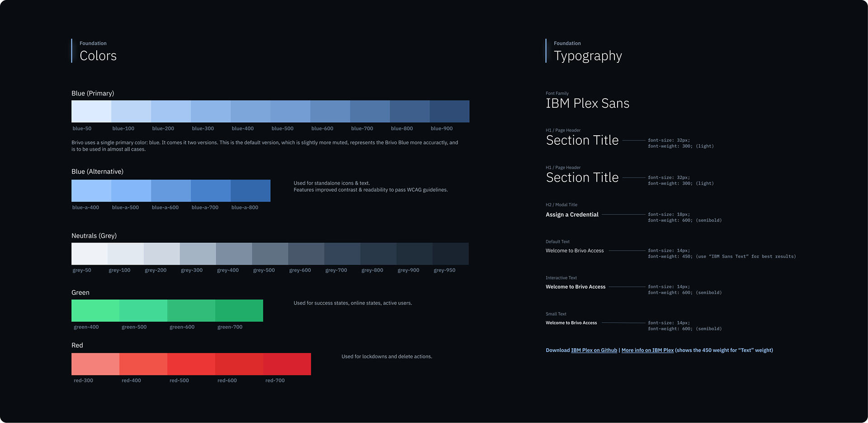Click the red-300 swatch
The width and height of the screenshot is (868, 423).
coord(95,364)
